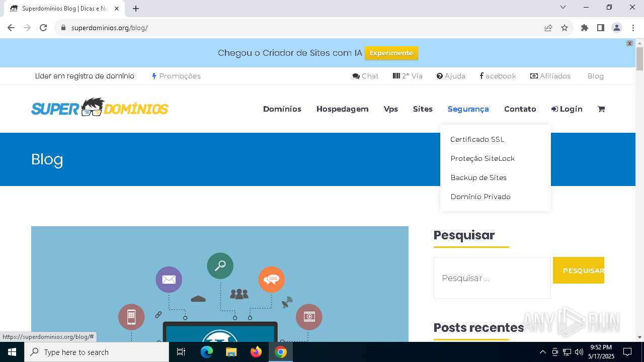Open the Vps menu
644x362 pixels.
[391, 109]
